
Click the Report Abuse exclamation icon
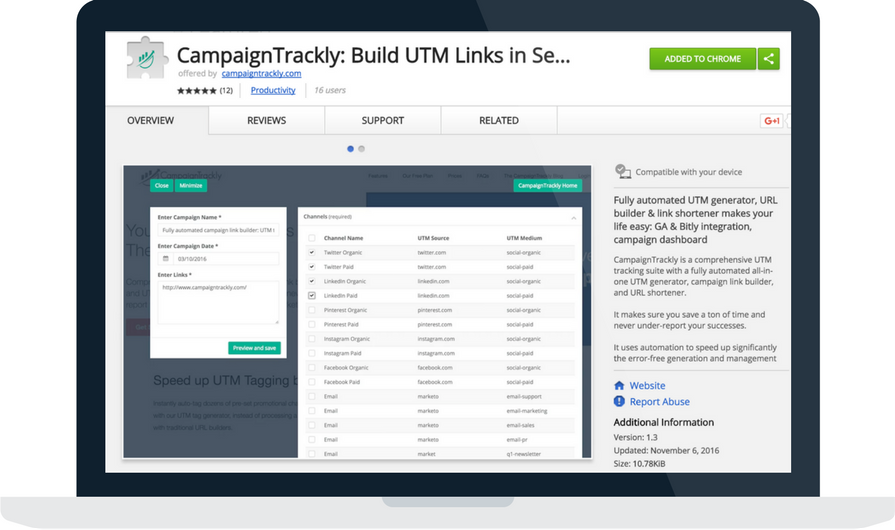619,402
